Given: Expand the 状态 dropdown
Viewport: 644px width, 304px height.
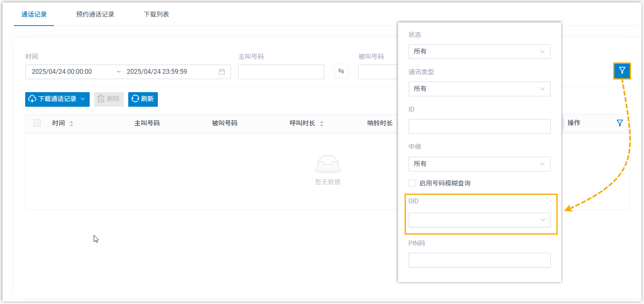Looking at the screenshot, I should point(479,52).
